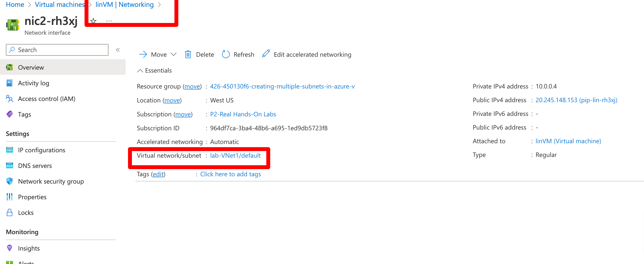Favorite this resource with the star icon
This screenshot has height=264, width=644.
coord(93,21)
